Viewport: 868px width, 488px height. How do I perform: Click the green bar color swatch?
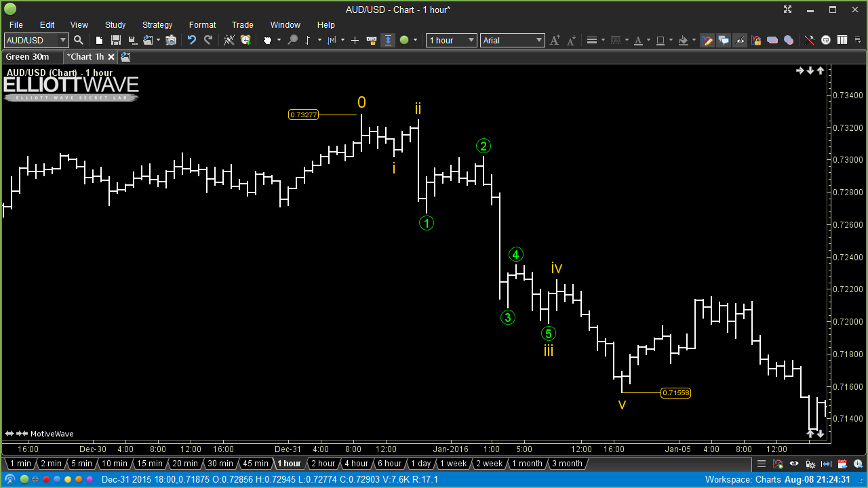[406, 40]
